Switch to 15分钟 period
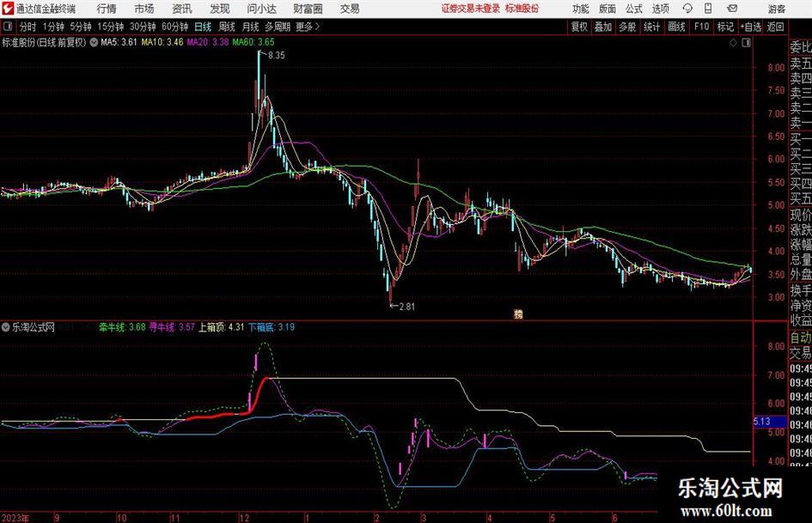Screen dimensions: 812x523 [x=110, y=27]
